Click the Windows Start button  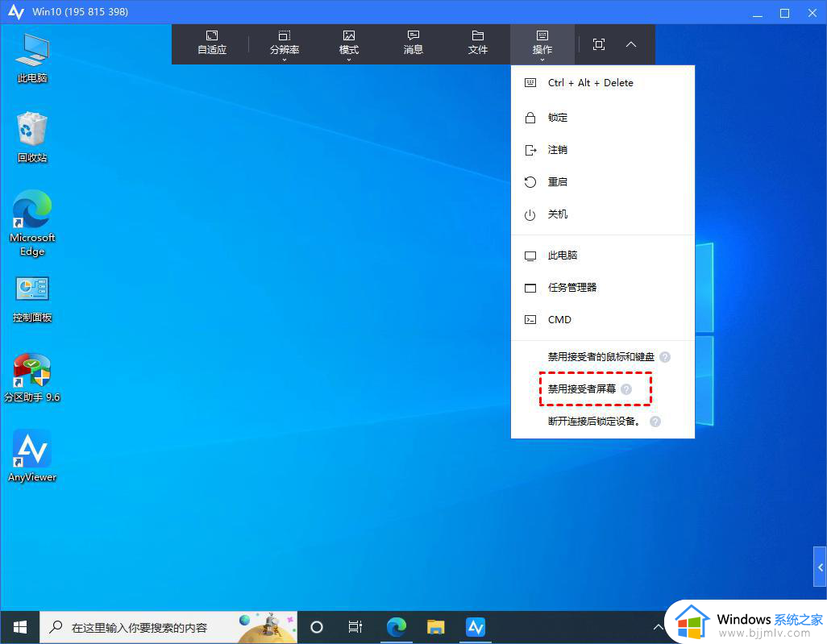pos(20,626)
